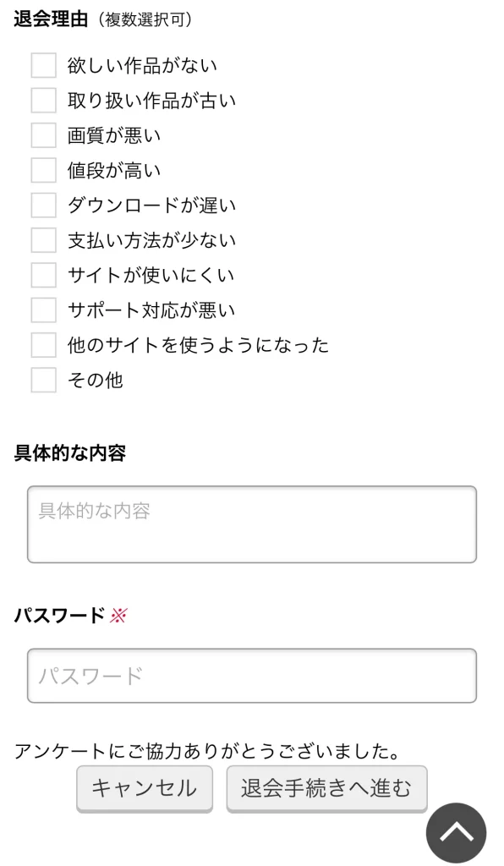
Task: Tick the ダウンロードが遅い checkbox
Action: pos(41,205)
